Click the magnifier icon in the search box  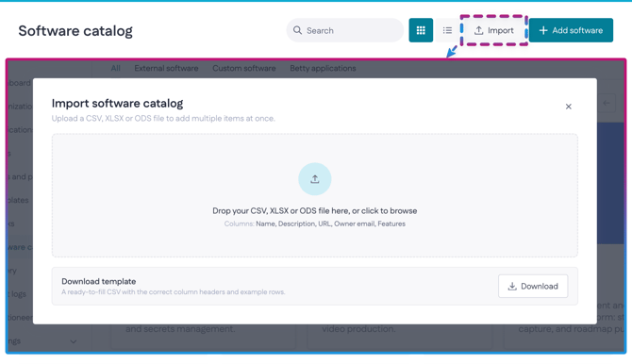297,30
